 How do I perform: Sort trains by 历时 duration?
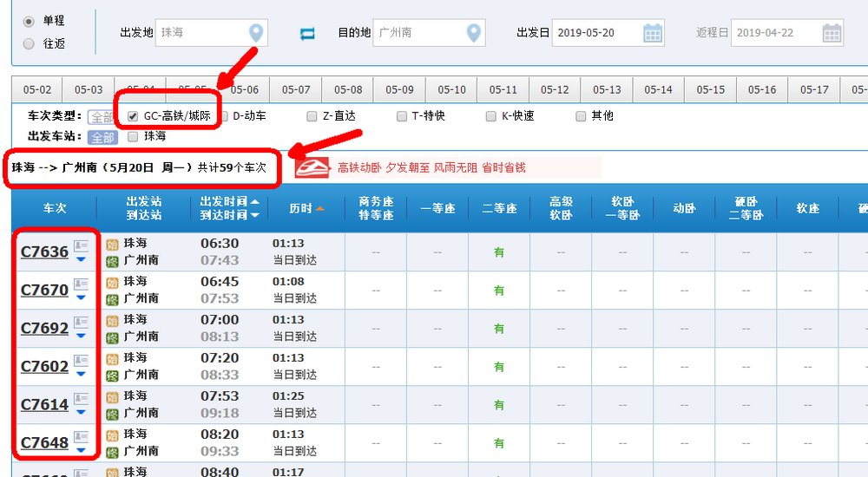click(x=306, y=209)
